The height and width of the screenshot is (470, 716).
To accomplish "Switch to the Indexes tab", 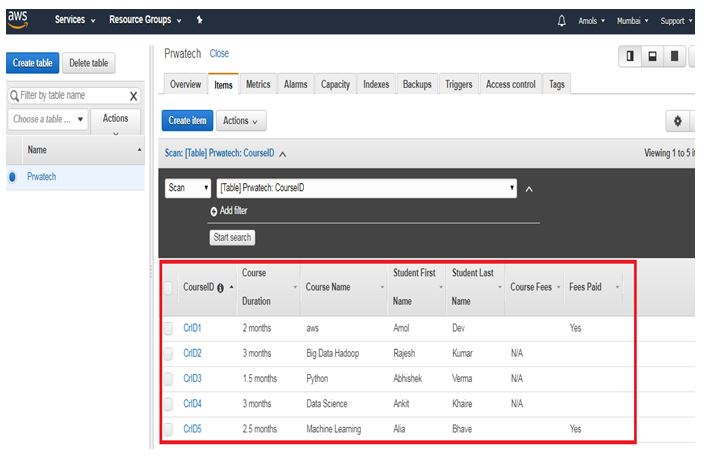I will point(376,84).
